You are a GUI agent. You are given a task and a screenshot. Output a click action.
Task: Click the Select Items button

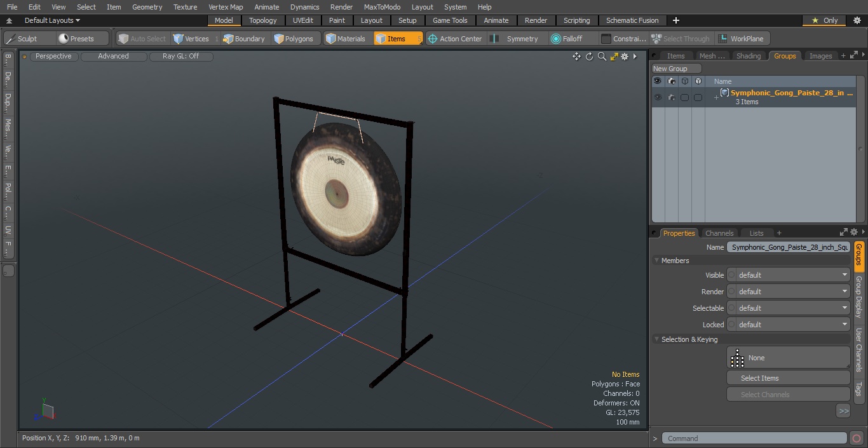coord(789,378)
